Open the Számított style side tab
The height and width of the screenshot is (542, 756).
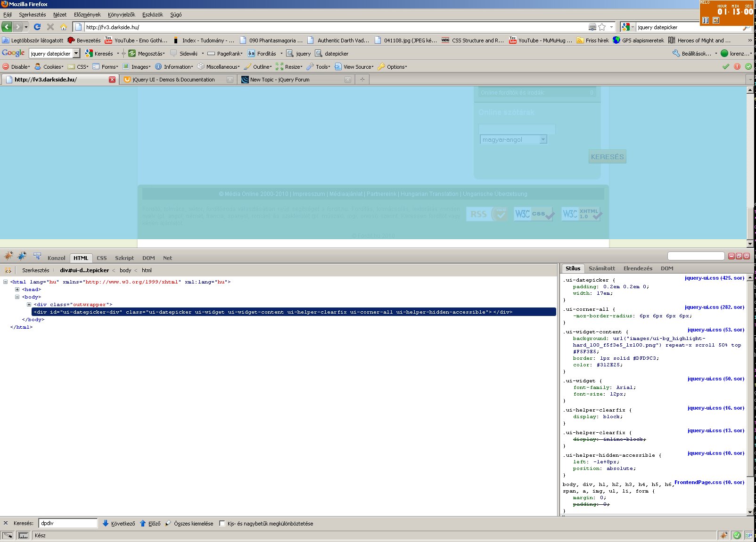click(x=601, y=268)
